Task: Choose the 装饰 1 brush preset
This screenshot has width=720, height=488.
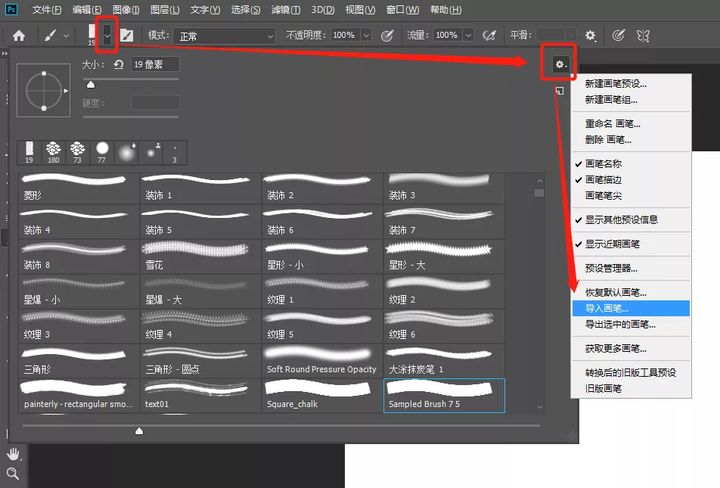Action: (200, 187)
